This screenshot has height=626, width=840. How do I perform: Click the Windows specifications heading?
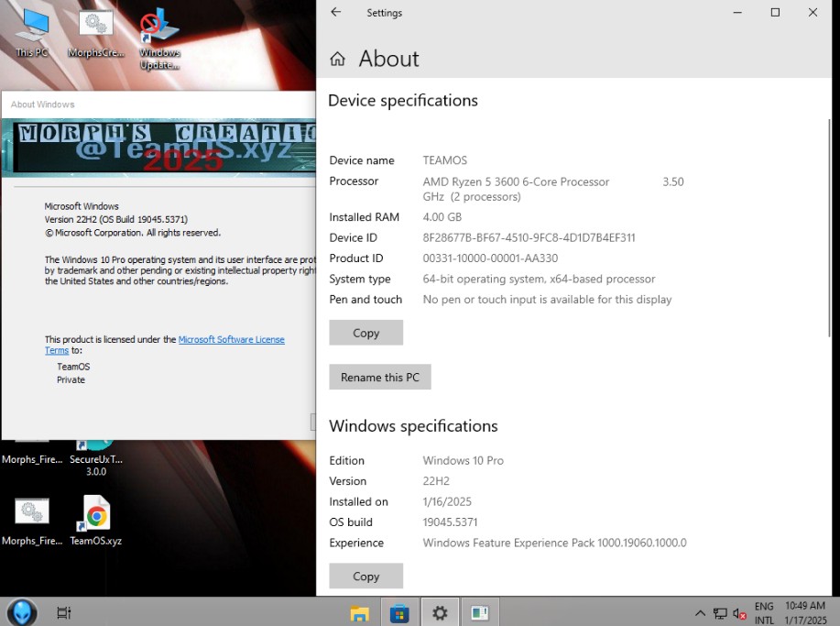coord(413,426)
